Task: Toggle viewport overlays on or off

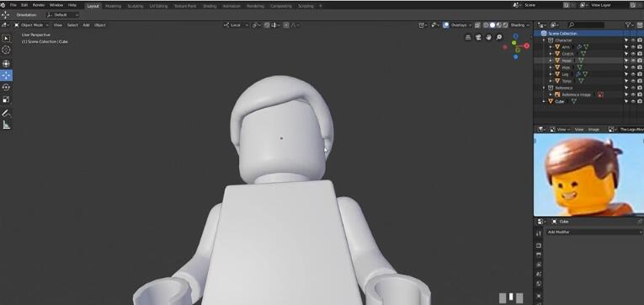Action: 445,25
